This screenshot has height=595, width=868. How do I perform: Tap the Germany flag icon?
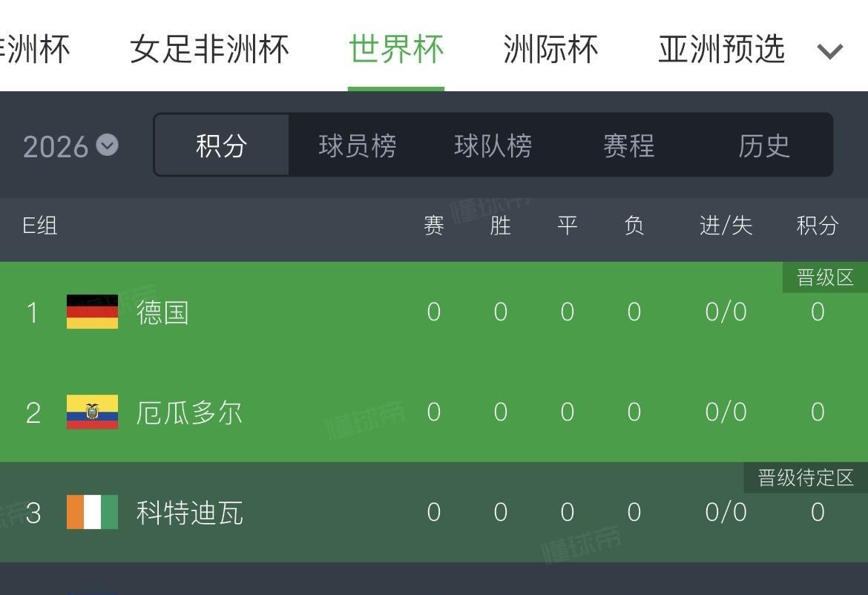92,312
